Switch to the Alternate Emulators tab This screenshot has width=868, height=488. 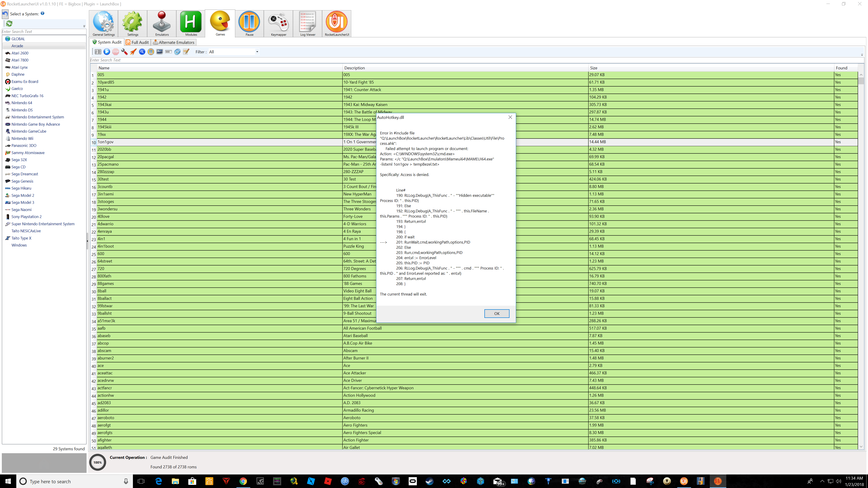tap(174, 42)
